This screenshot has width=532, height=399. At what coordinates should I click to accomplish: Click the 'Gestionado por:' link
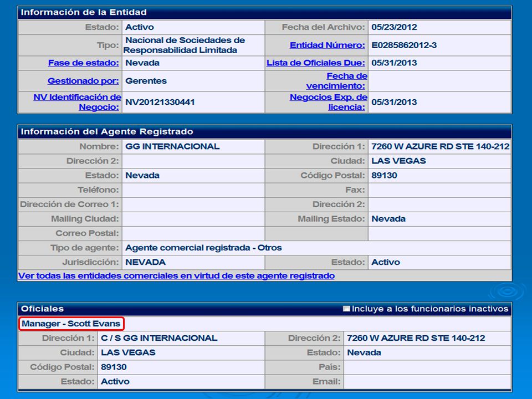[83, 81]
